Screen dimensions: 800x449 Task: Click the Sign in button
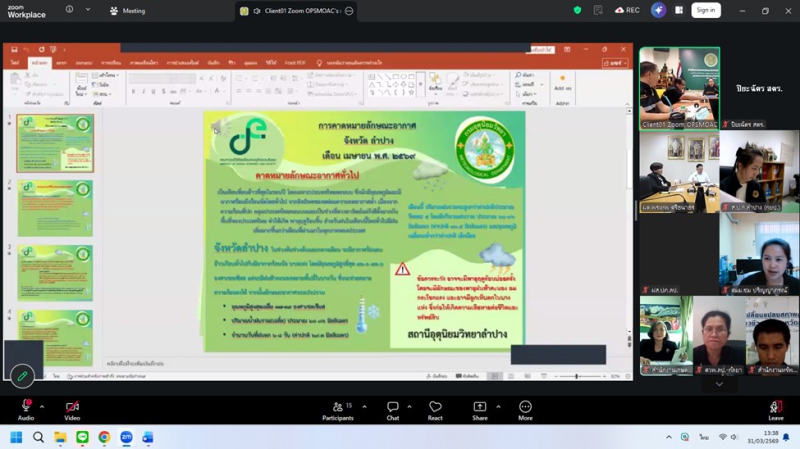click(706, 10)
